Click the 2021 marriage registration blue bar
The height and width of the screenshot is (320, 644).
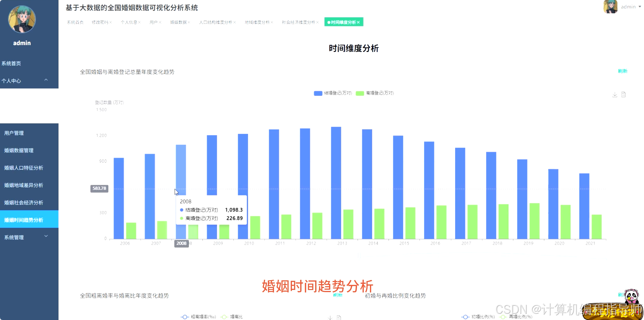[x=584, y=206]
